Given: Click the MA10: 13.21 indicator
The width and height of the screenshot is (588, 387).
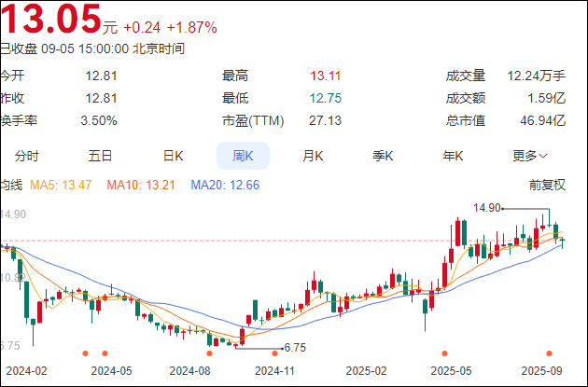Looking at the screenshot, I should pyautogui.click(x=141, y=185).
